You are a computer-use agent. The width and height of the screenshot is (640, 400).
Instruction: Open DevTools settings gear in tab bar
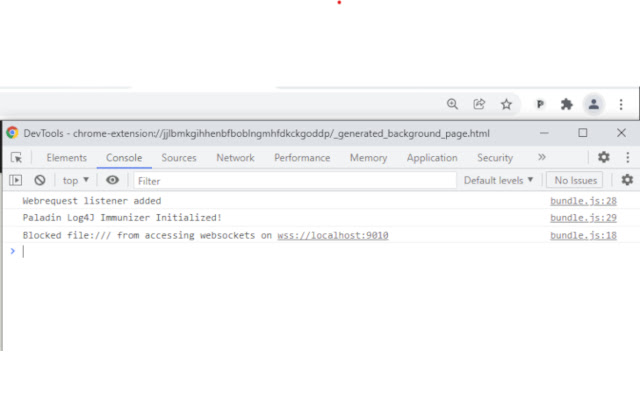coord(604,157)
